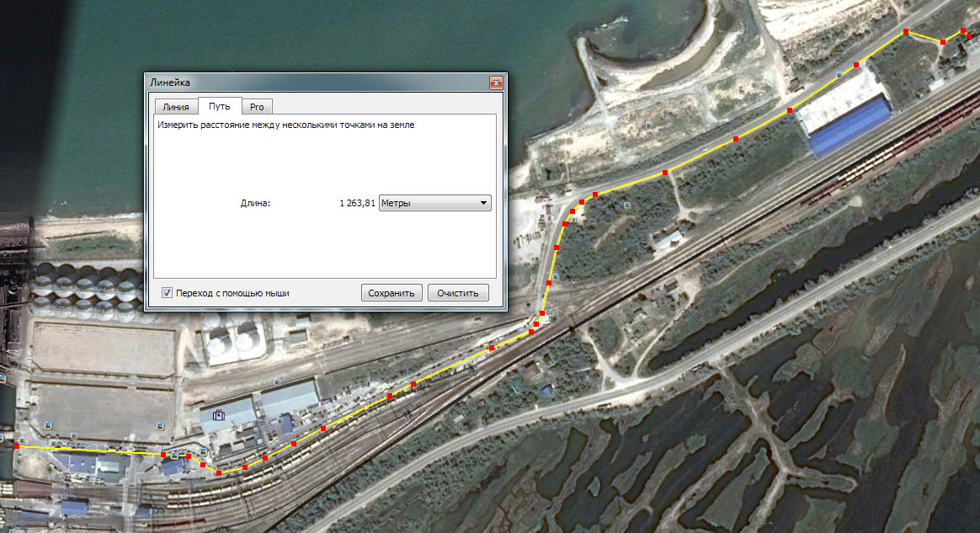Toggle the 'Переход с помощью мыши' checkbox
This screenshot has width=980, height=533.
point(167,293)
